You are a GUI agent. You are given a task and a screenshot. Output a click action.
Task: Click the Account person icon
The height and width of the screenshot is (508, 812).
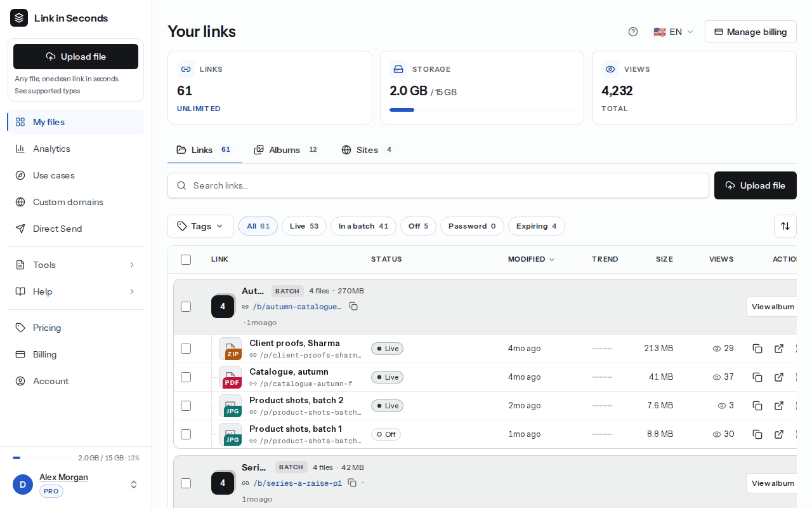point(20,381)
